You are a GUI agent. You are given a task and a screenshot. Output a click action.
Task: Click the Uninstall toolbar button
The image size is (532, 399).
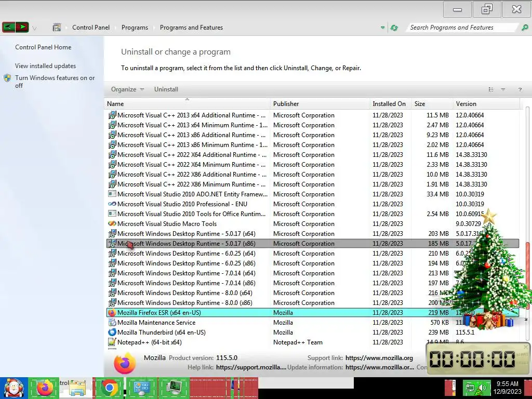click(166, 89)
